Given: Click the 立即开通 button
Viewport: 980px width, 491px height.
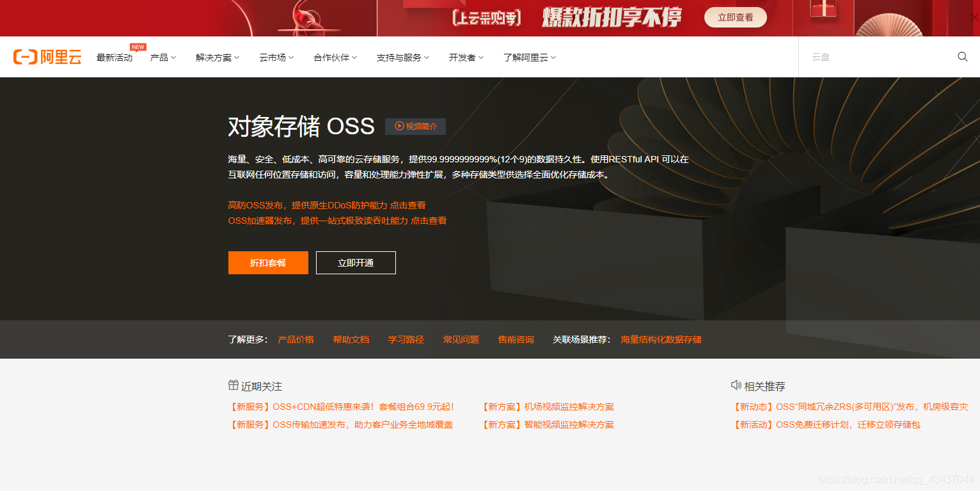Looking at the screenshot, I should coord(356,263).
